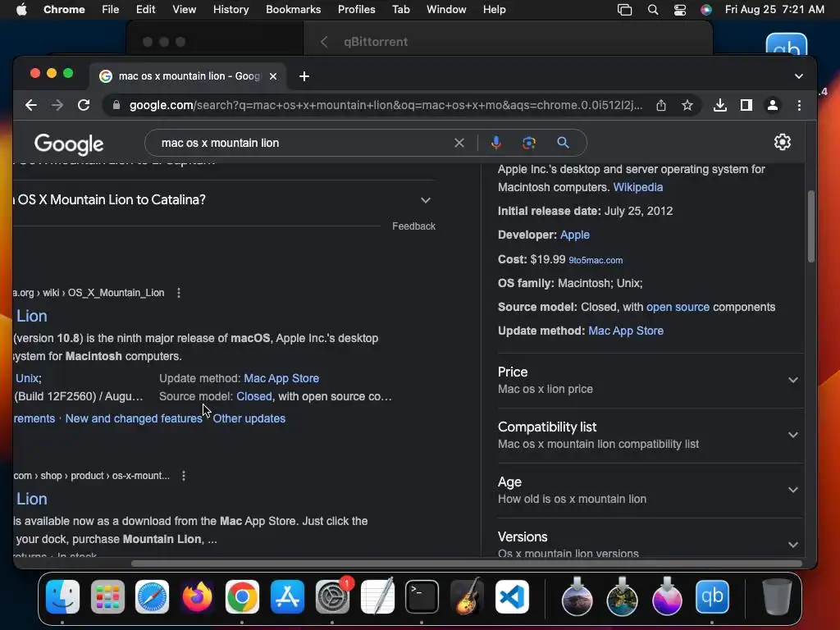This screenshot has width=840, height=630.
Task: Open the Chrome File menu
Action: point(111,10)
